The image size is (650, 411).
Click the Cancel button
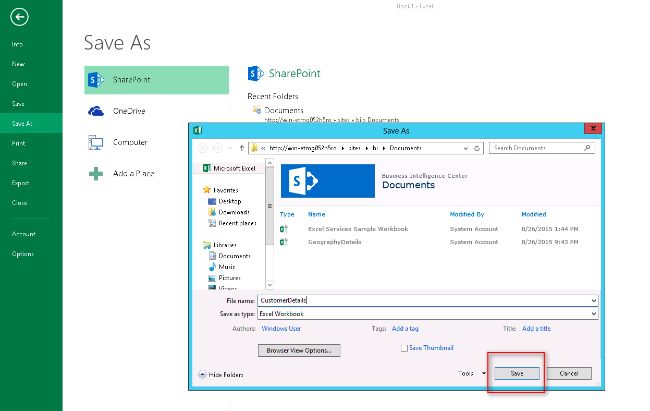(x=569, y=373)
